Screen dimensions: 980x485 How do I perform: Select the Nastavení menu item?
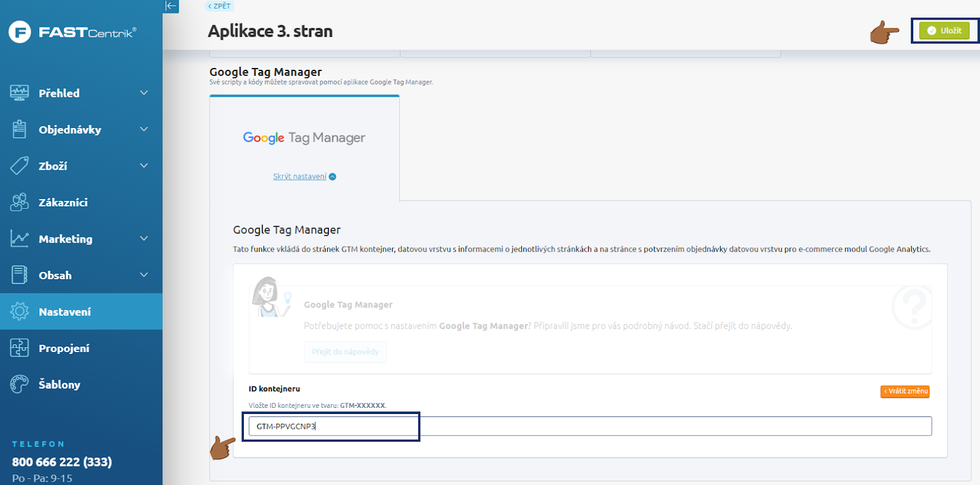[x=81, y=312]
